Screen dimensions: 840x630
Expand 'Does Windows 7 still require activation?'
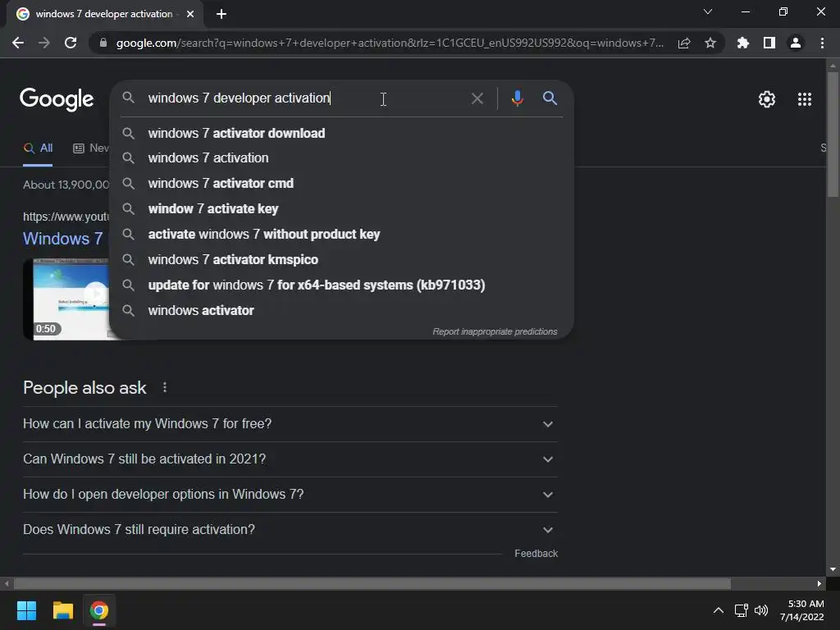[x=290, y=529]
